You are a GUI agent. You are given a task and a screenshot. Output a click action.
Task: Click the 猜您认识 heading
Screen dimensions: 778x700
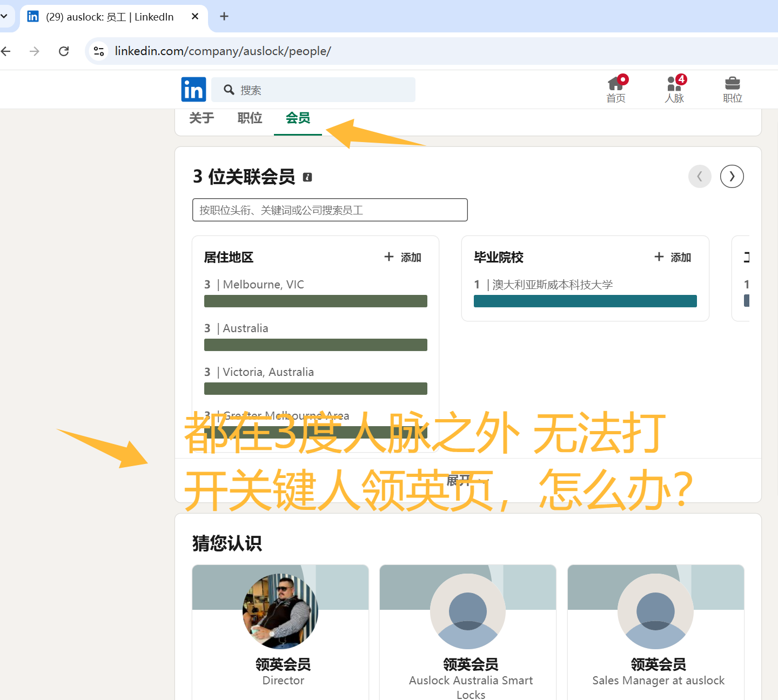[227, 543]
